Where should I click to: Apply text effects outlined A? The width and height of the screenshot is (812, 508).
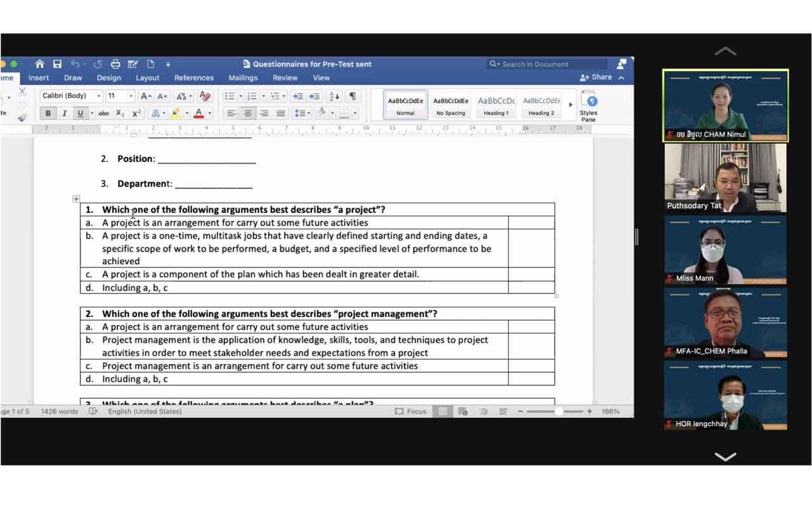[x=155, y=114]
